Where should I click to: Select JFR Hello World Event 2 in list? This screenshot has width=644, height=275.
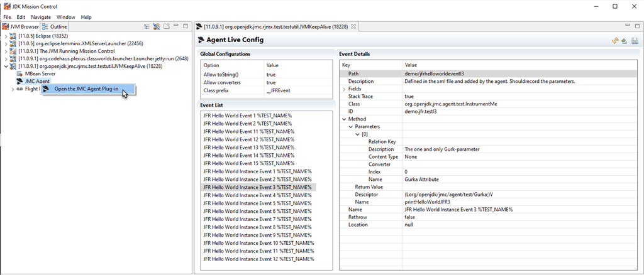pyautogui.click(x=248, y=123)
